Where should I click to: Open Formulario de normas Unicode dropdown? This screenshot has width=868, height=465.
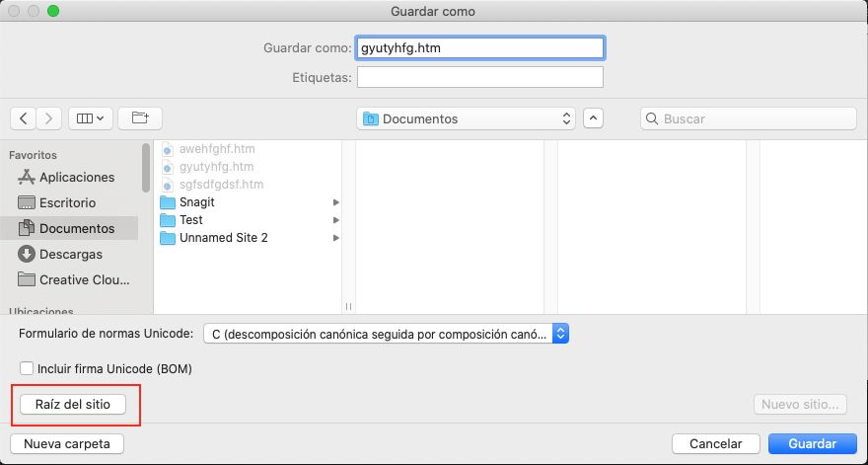coord(386,334)
